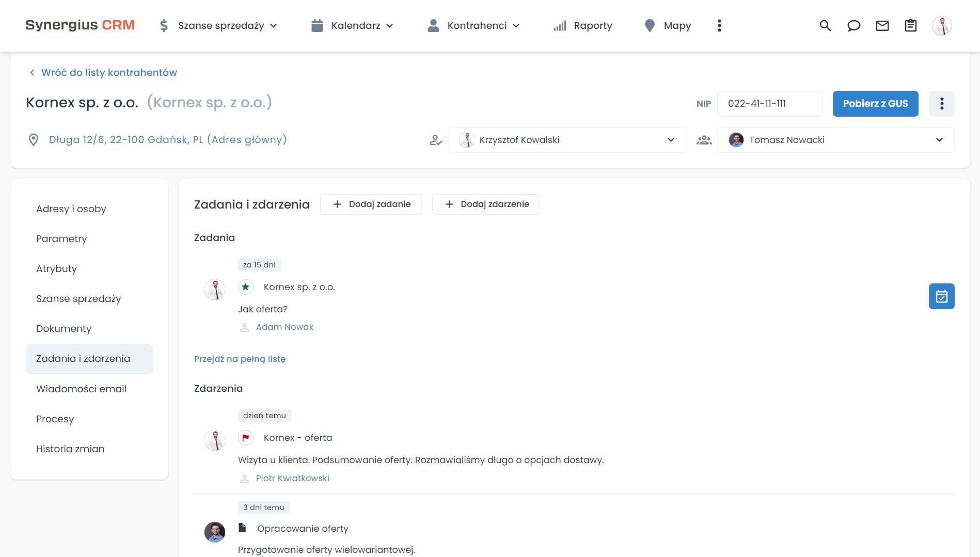980x557 pixels.
Task: Click the blue calendar icon on the right edge
Action: click(x=941, y=296)
